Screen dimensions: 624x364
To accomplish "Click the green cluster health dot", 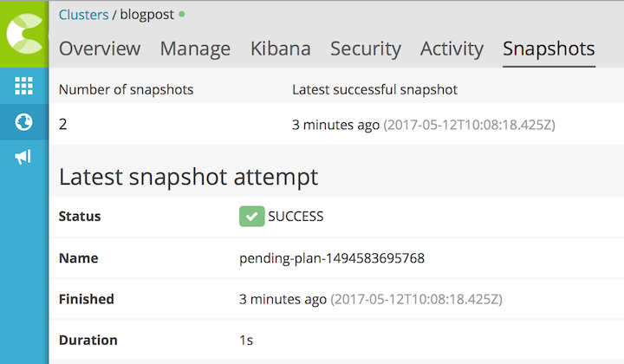I will 182,15.
